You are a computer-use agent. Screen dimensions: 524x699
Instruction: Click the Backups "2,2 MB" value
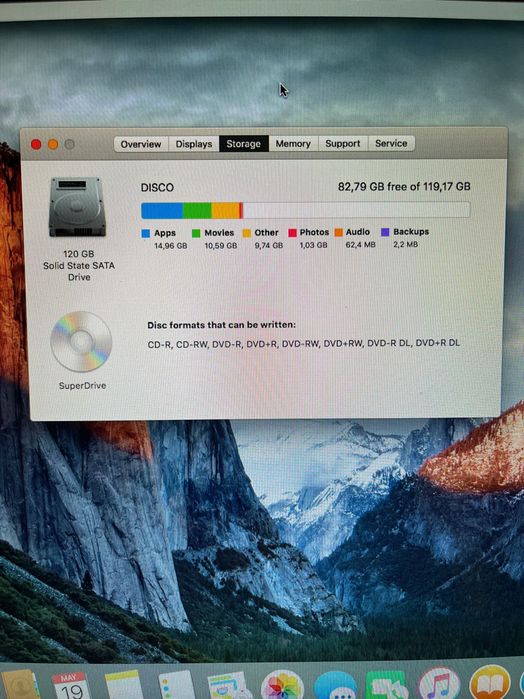[x=406, y=244]
